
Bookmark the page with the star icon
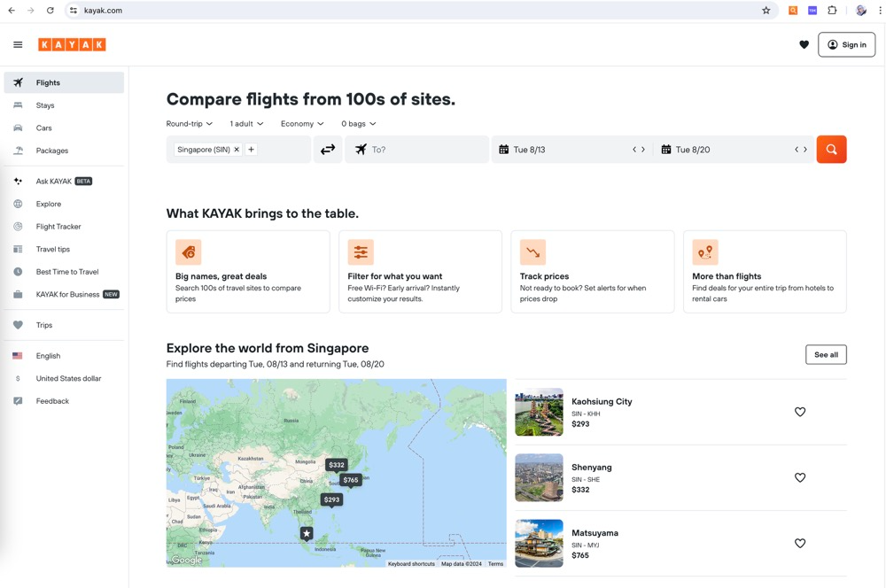pos(766,11)
